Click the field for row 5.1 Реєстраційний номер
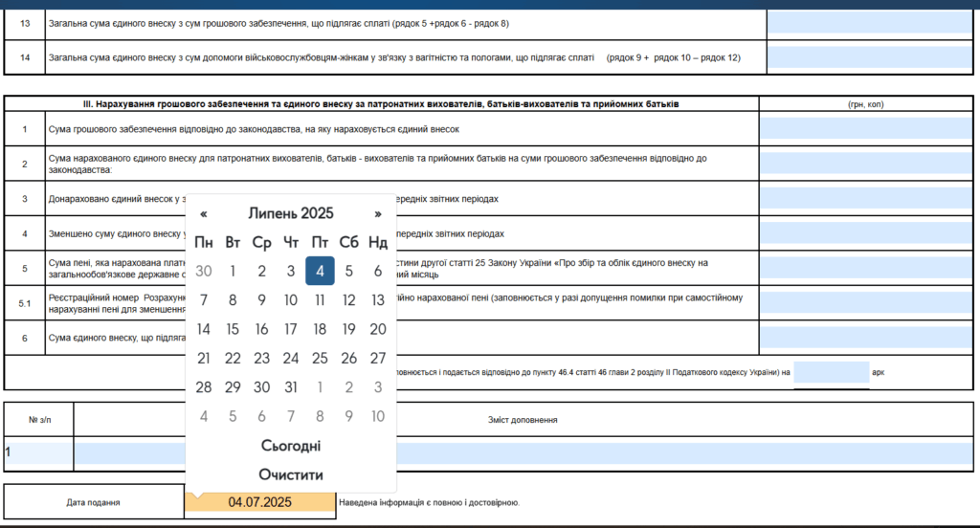The width and height of the screenshot is (980, 528). pos(865,302)
